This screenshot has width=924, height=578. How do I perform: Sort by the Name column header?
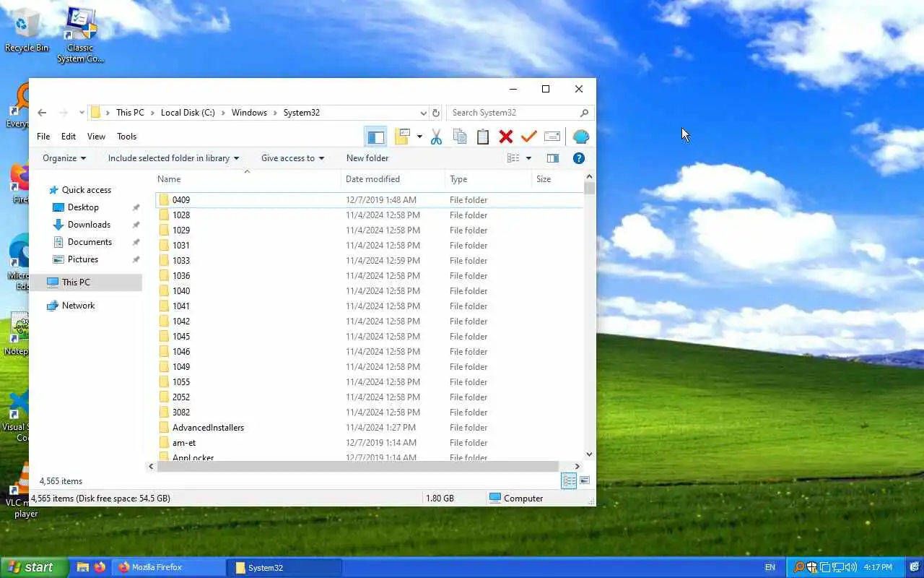click(x=248, y=179)
